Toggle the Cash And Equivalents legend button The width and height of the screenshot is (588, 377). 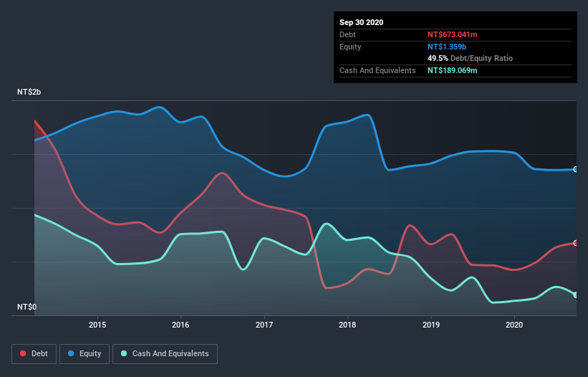pos(165,354)
